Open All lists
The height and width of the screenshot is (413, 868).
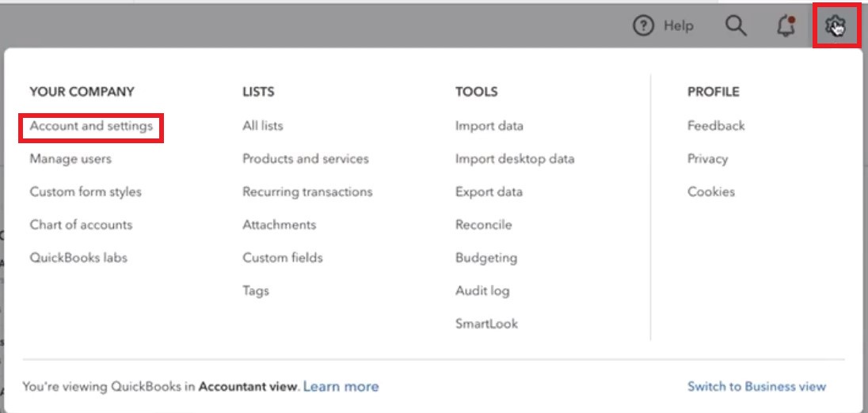click(x=262, y=126)
